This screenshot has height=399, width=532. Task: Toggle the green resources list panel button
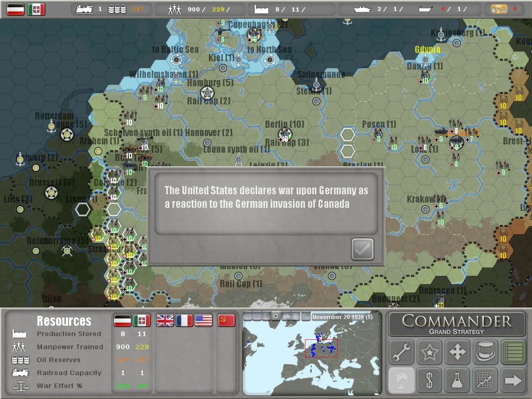[513, 353]
